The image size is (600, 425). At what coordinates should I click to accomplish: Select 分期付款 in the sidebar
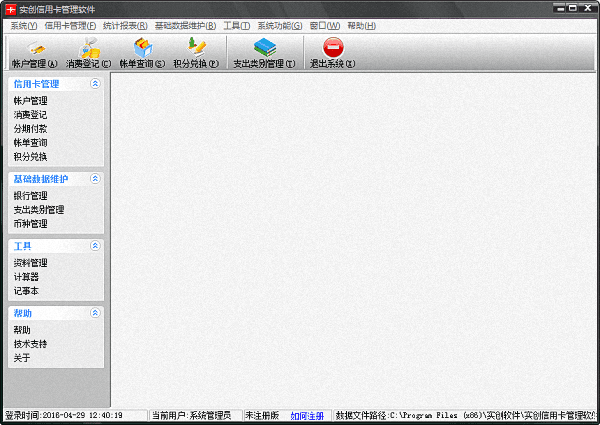(x=30, y=129)
